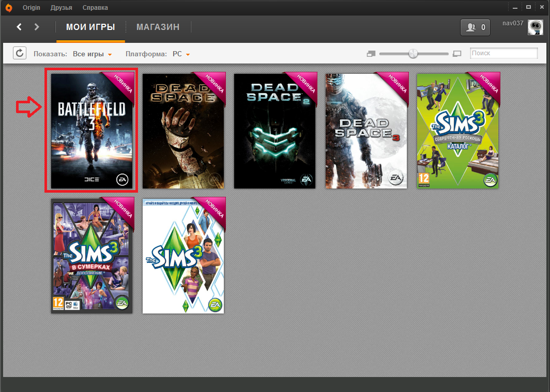Close the Origin window
Screen dimensions: 550x392
542,7
